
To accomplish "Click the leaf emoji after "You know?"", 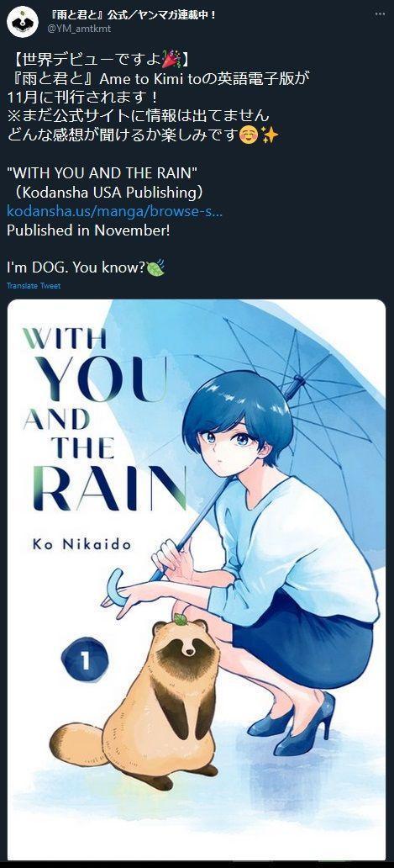I will (x=155, y=268).
